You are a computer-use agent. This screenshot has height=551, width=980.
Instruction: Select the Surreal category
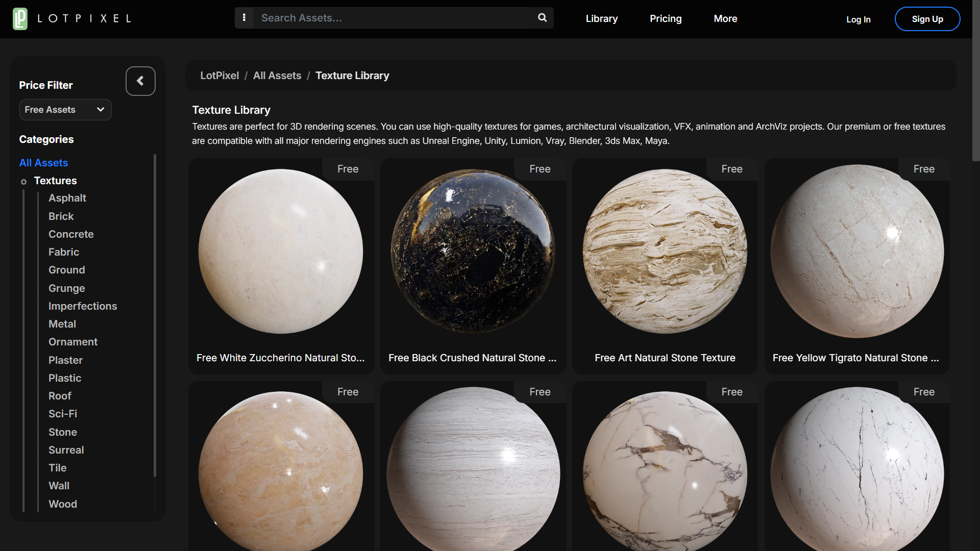pos(66,450)
